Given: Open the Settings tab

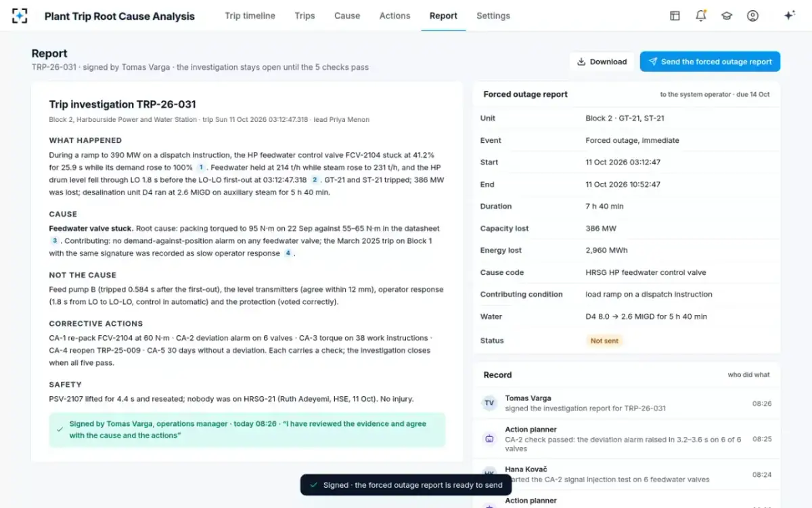Looking at the screenshot, I should tap(493, 16).
